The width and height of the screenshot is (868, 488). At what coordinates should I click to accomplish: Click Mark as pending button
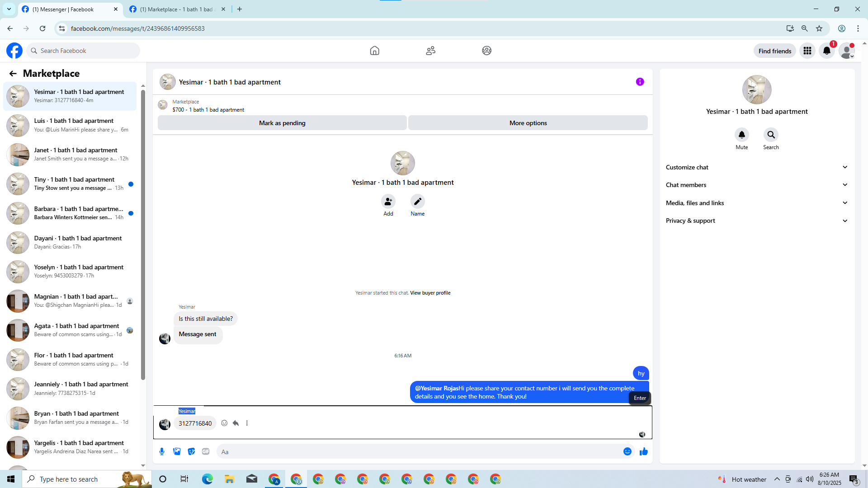point(282,123)
